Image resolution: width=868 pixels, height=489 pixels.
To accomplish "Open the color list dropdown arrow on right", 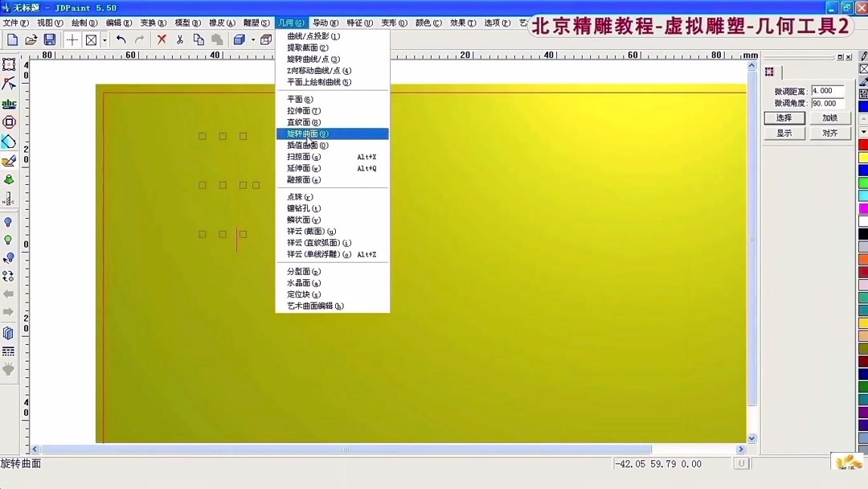I will (x=863, y=132).
